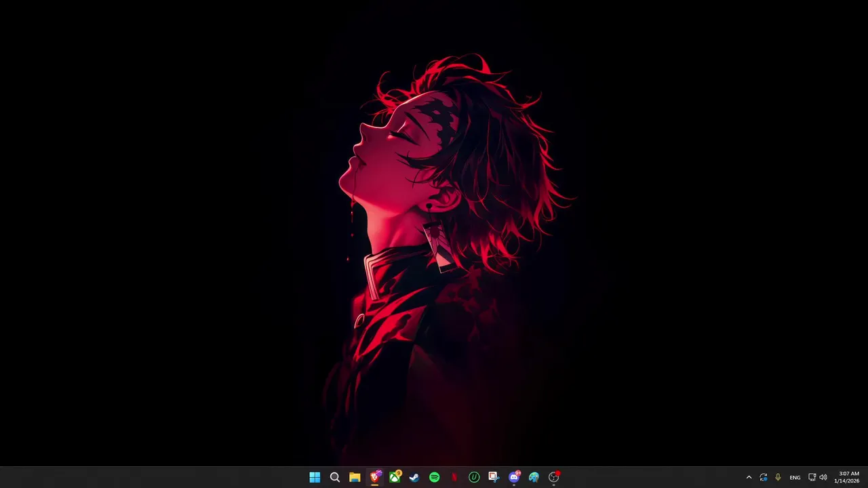
Task: Open Discord from the taskbar
Action: point(514,477)
